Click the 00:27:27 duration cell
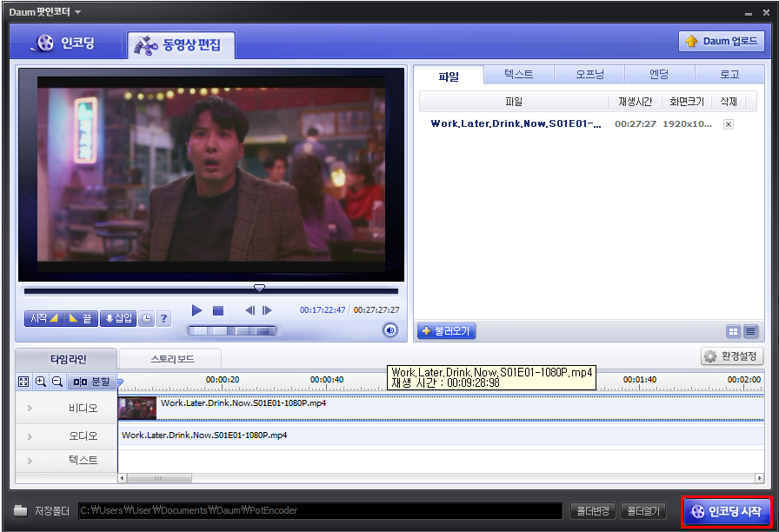Viewport: 779px width, 532px height. tap(636, 123)
